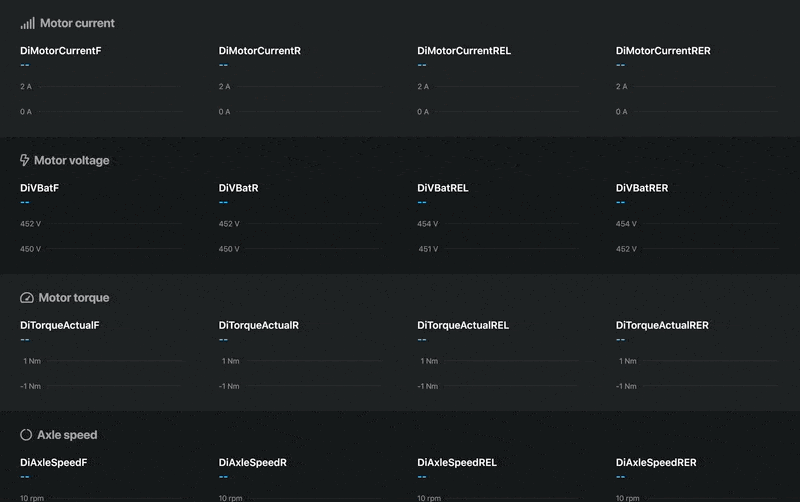This screenshot has height=502, width=800.
Task: Click the Axle speed circle icon
Action: tap(26, 435)
